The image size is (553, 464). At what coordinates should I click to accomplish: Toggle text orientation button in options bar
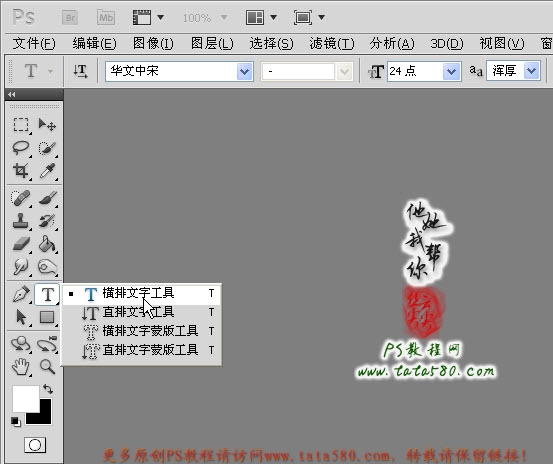[80, 71]
